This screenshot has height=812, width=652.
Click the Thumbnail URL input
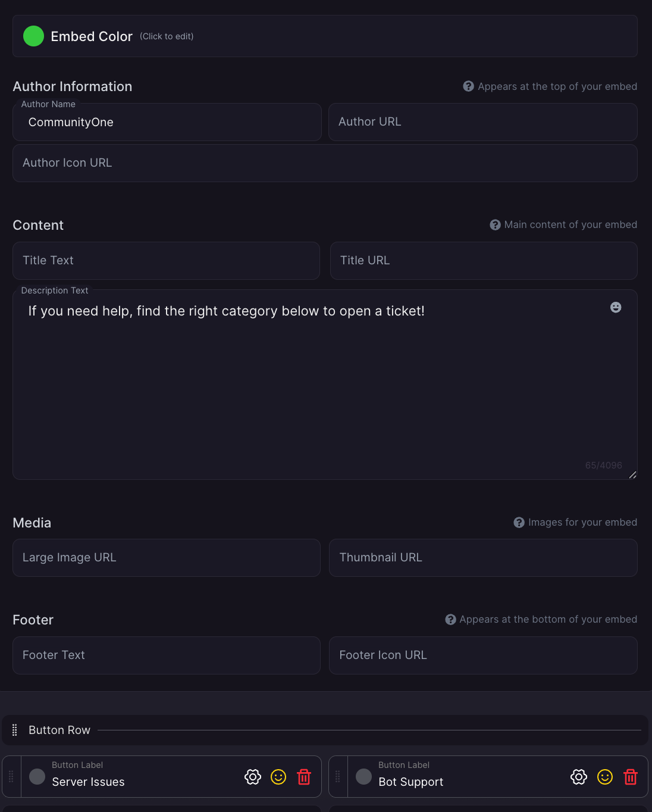pos(483,558)
